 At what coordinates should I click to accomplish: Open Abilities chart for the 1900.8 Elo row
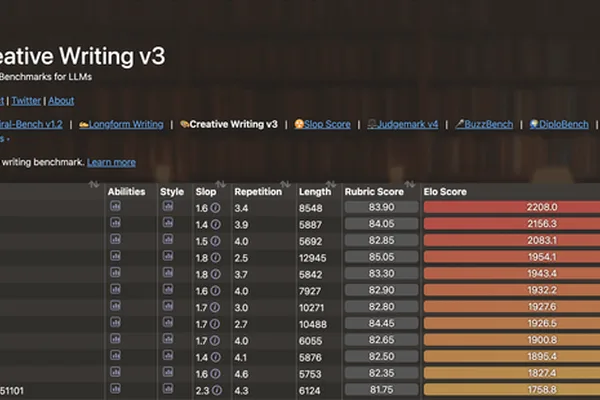[115, 339]
